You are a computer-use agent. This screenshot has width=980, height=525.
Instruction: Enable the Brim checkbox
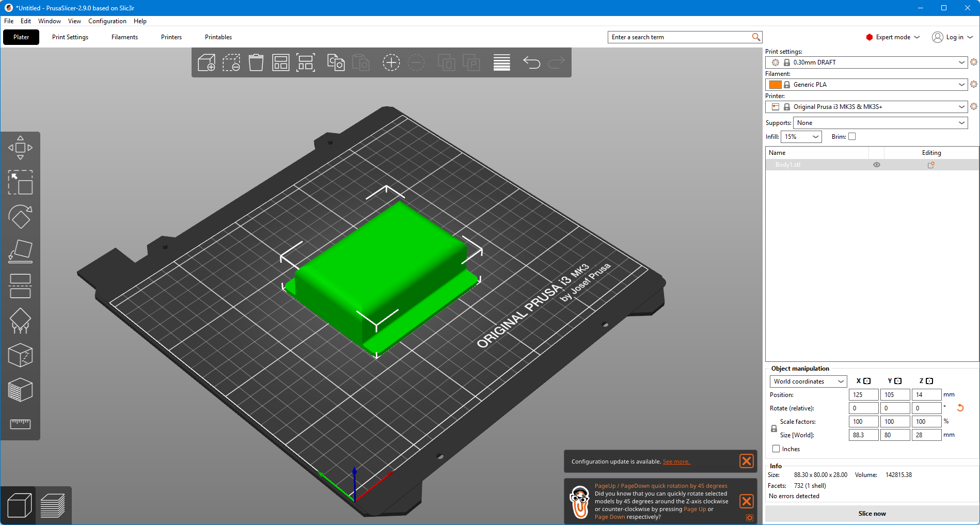pos(852,137)
